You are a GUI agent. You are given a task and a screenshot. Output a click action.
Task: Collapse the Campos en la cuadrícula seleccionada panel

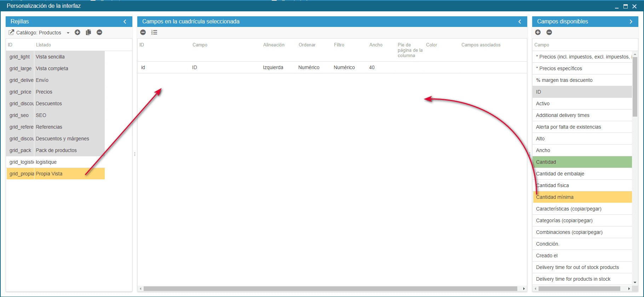pos(520,22)
